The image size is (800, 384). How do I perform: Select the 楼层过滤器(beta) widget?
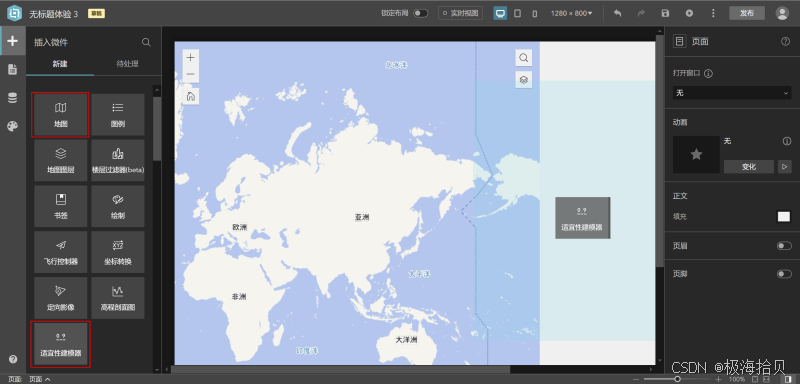pos(118,161)
